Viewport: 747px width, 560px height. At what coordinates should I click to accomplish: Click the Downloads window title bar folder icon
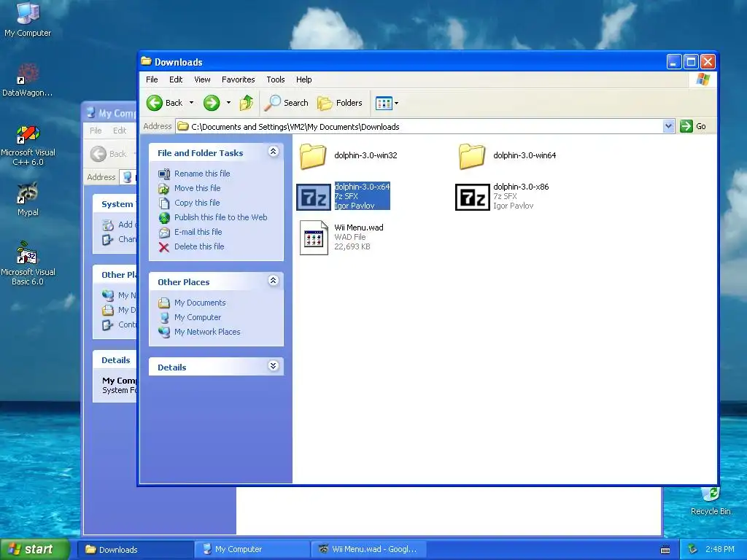pos(146,61)
